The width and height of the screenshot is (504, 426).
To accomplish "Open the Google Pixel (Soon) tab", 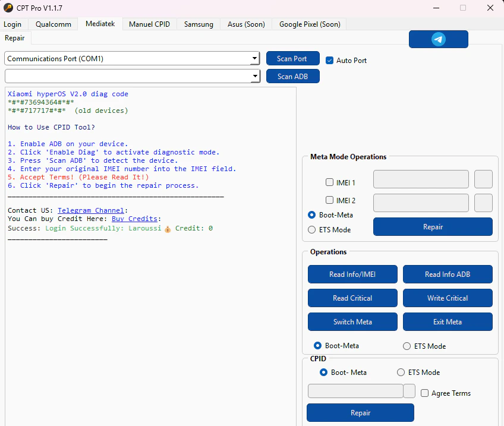I will click(310, 24).
